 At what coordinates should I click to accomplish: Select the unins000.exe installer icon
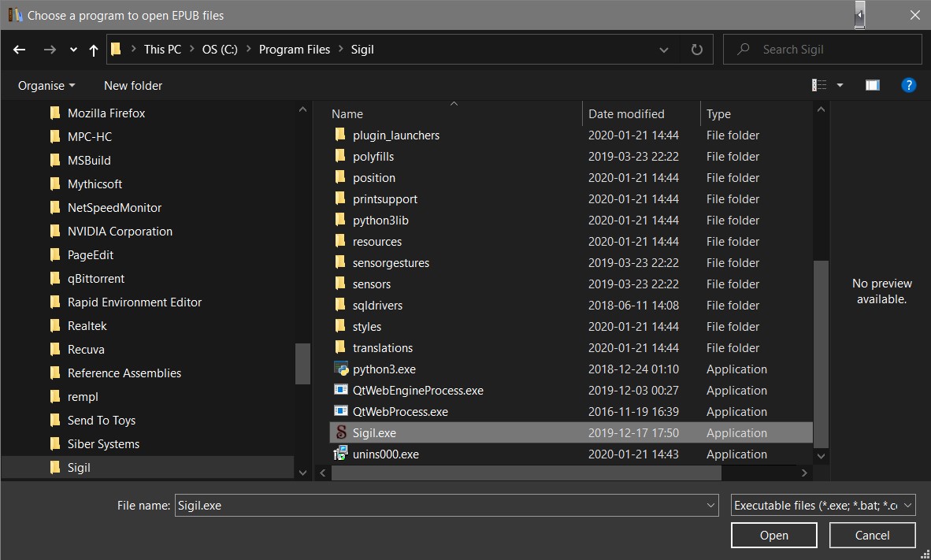[x=341, y=454]
